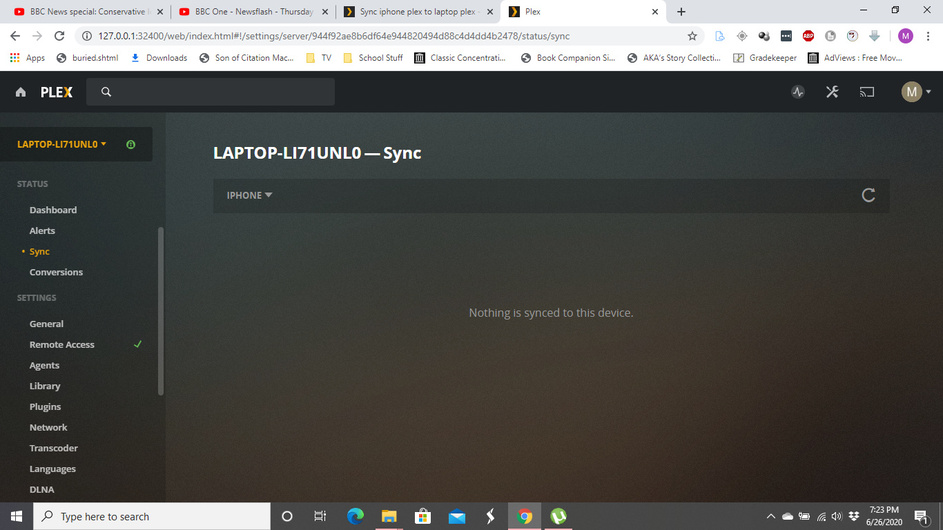Open uTorrent from taskbar

[559, 516]
